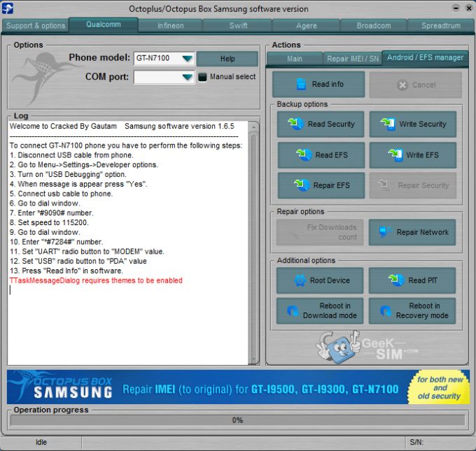Click the Root Device gear icon
Image resolution: width=476 pixels, height=451 pixels.
click(300, 280)
